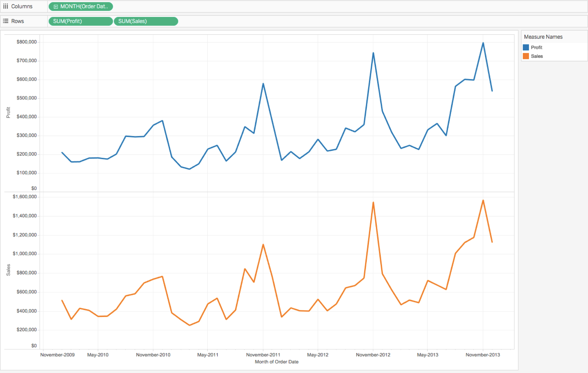Select the SUM(Sales) pill on Rows

146,21
